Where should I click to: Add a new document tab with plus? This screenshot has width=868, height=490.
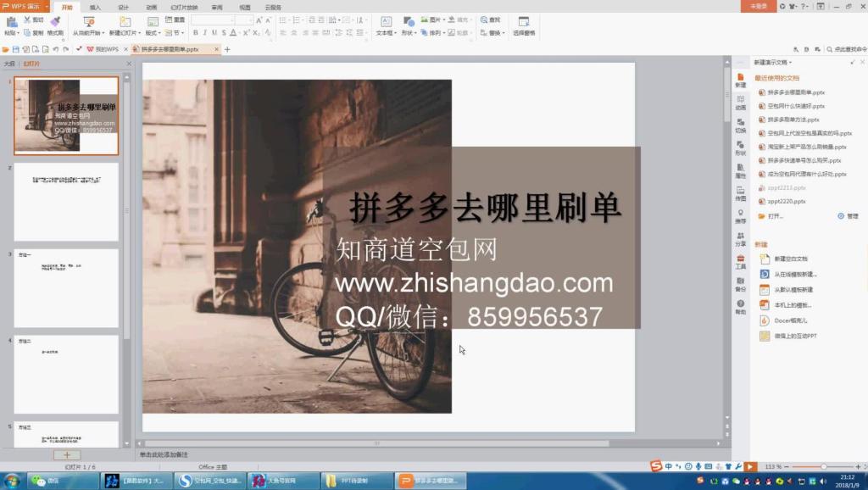227,49
